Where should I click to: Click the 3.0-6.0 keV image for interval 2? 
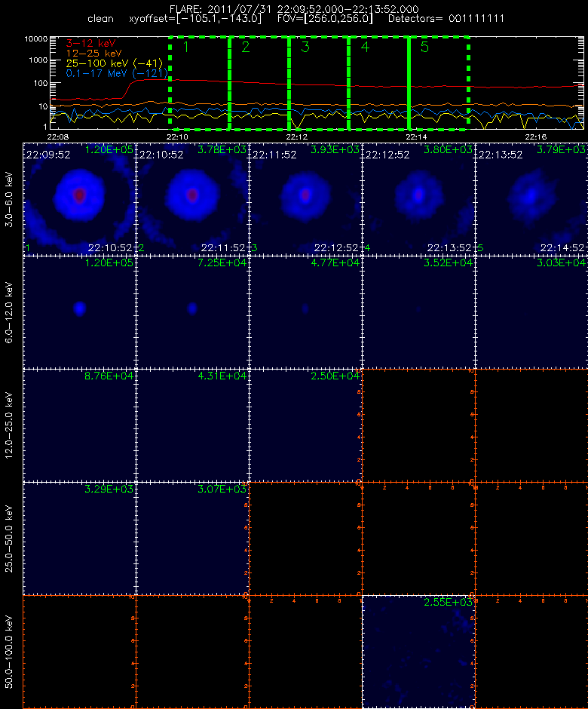coord(192,199)
